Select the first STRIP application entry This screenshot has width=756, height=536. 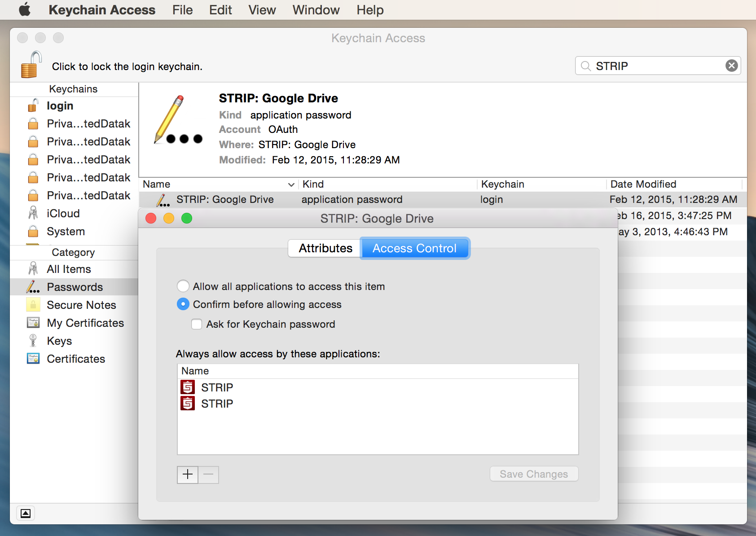click(378, 387)
